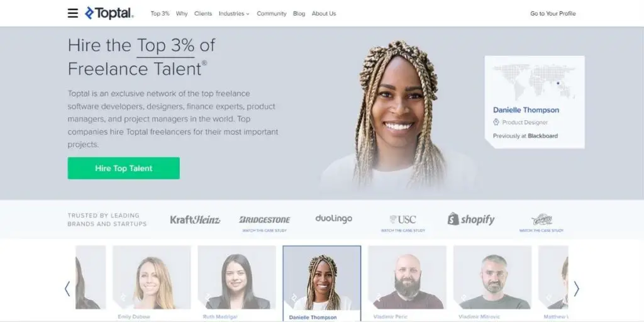Open the Top 3% menu item

pyautogui.click(x=160, y=14)
